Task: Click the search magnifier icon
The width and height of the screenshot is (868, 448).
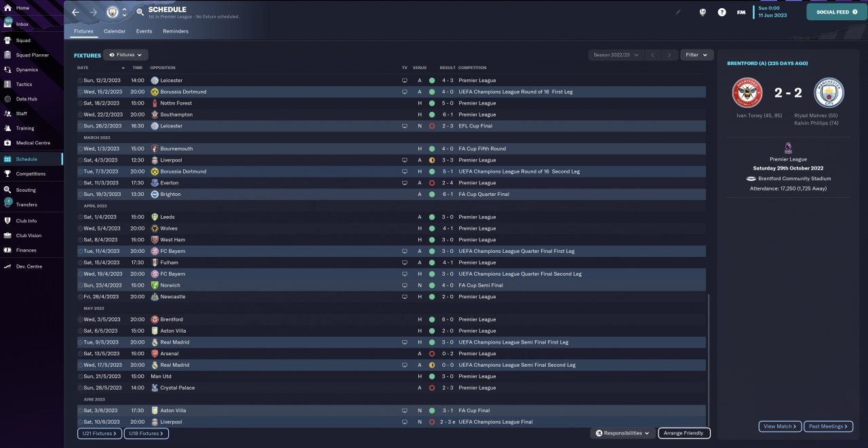Action: [140, 12]
